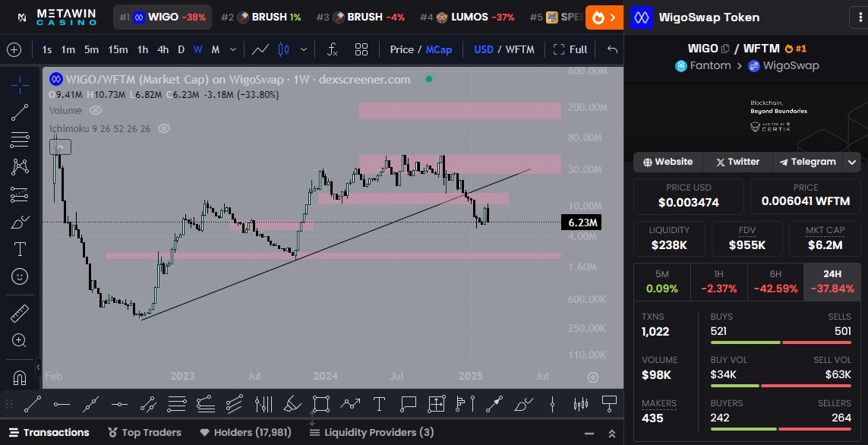Select the crosshair cursor tool in left sidebar
Image resolution: width=868 pixels, height=445 pixels.
click(20, 85)
